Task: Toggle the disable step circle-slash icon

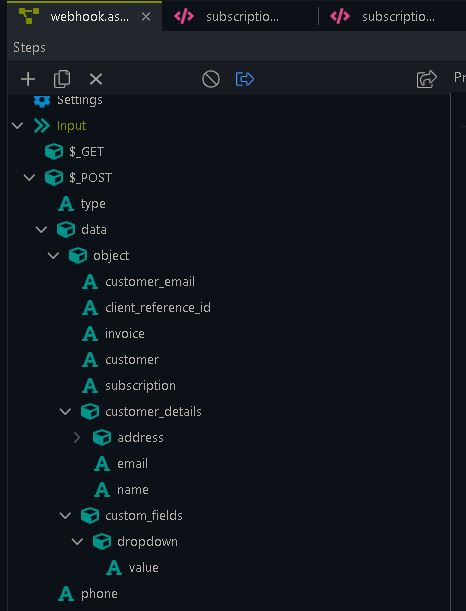Action: pyautogui.click(x=211, y=79)
